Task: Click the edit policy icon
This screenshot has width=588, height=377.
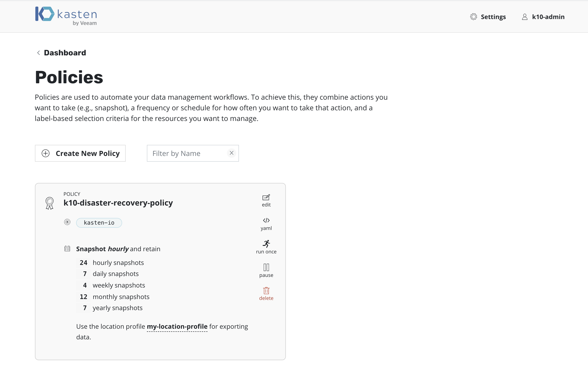Action: pos(266,198)
